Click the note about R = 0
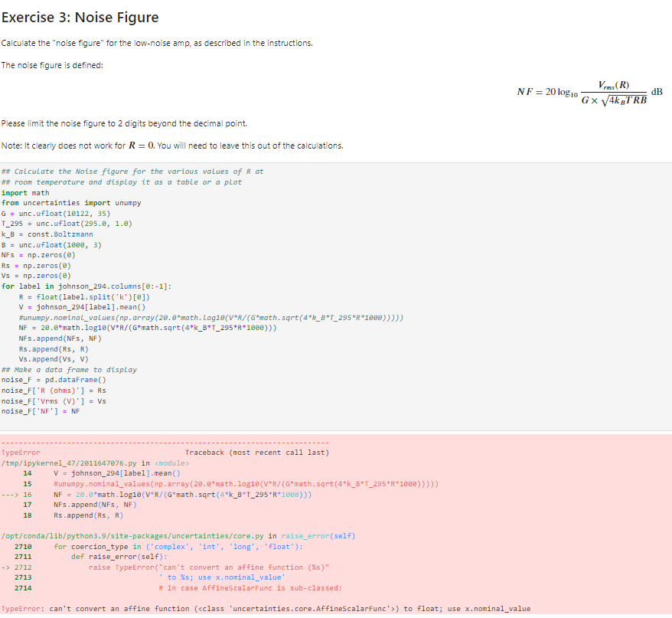This screenshot has height=618, width=672. pos(172,146)
